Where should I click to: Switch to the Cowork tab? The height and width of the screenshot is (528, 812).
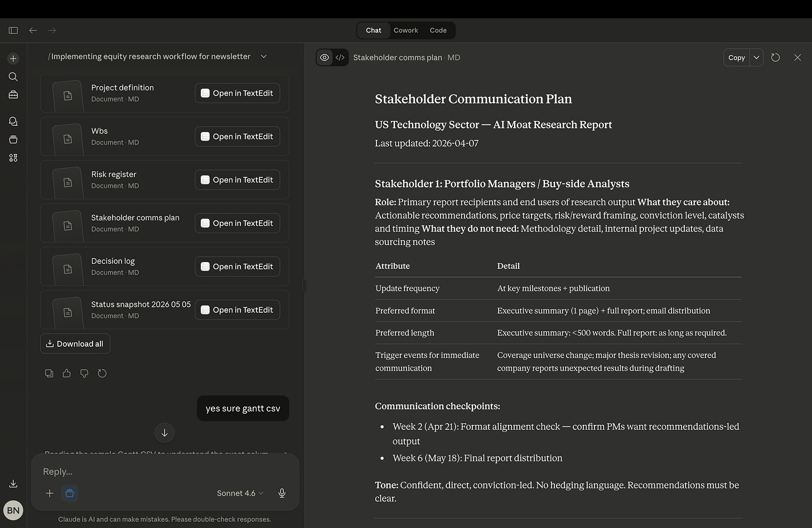tap(405, 30)
